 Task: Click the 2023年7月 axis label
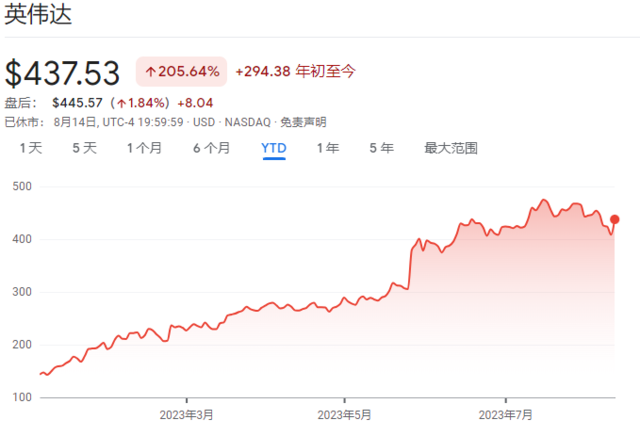coord(505,415)
